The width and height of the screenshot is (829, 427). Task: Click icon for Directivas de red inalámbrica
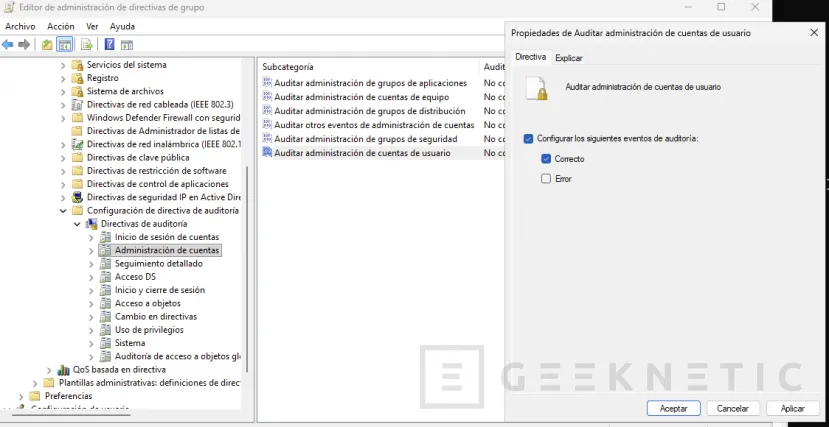click(x=78, y=144)
